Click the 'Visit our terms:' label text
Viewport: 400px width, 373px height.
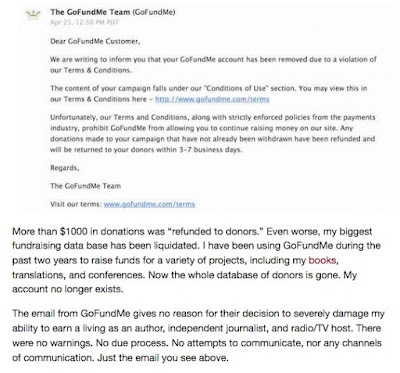coord(76,204)
